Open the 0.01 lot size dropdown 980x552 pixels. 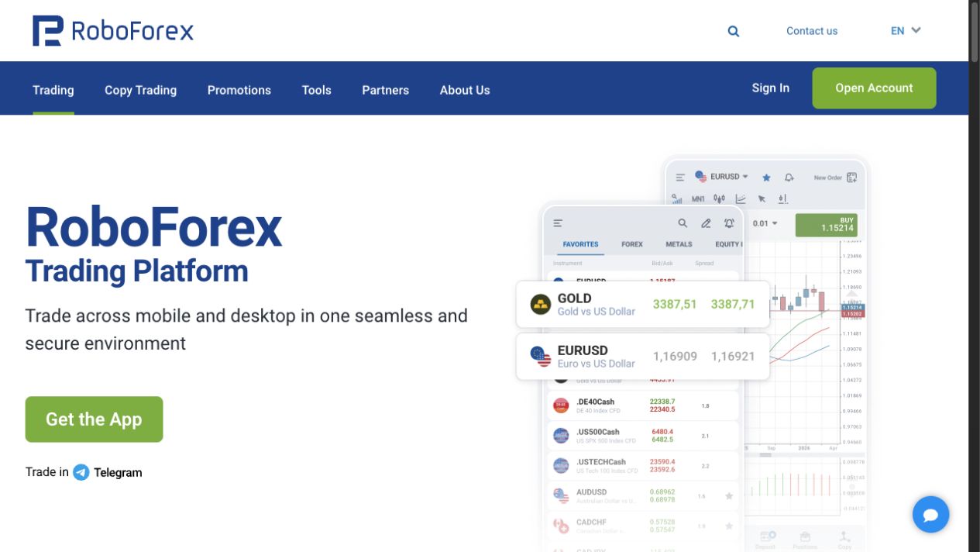[765, 223]
